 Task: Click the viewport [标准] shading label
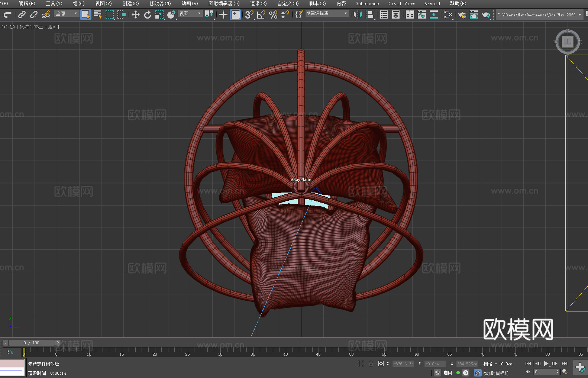coord(26,27)
